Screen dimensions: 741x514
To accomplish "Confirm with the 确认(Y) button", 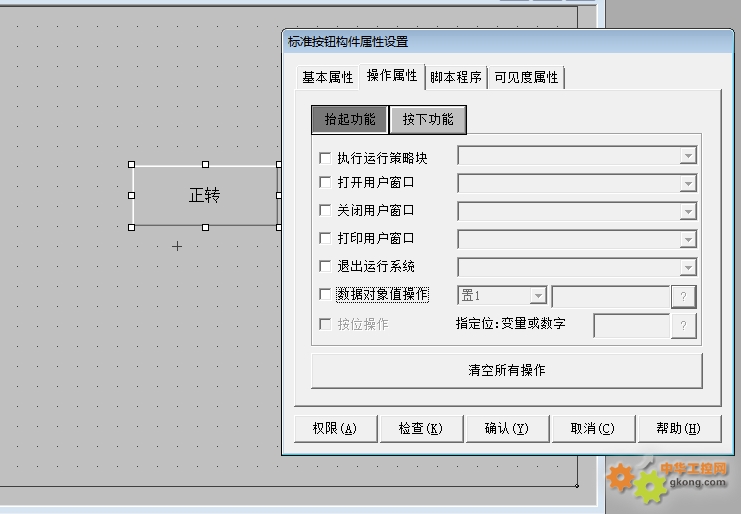I will [x=507, y=428].
